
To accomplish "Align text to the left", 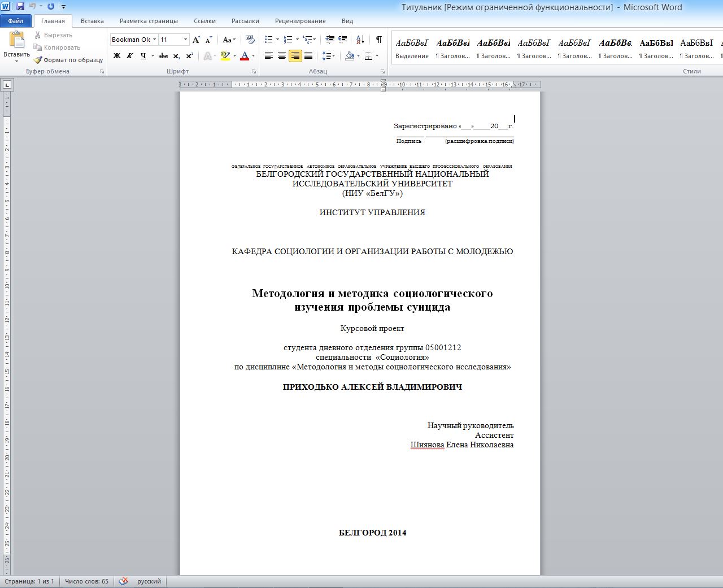I will coord(269,56).
